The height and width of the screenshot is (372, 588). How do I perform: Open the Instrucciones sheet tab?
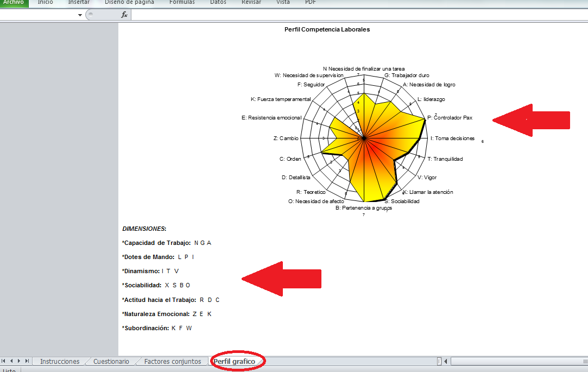pos(59,361)
